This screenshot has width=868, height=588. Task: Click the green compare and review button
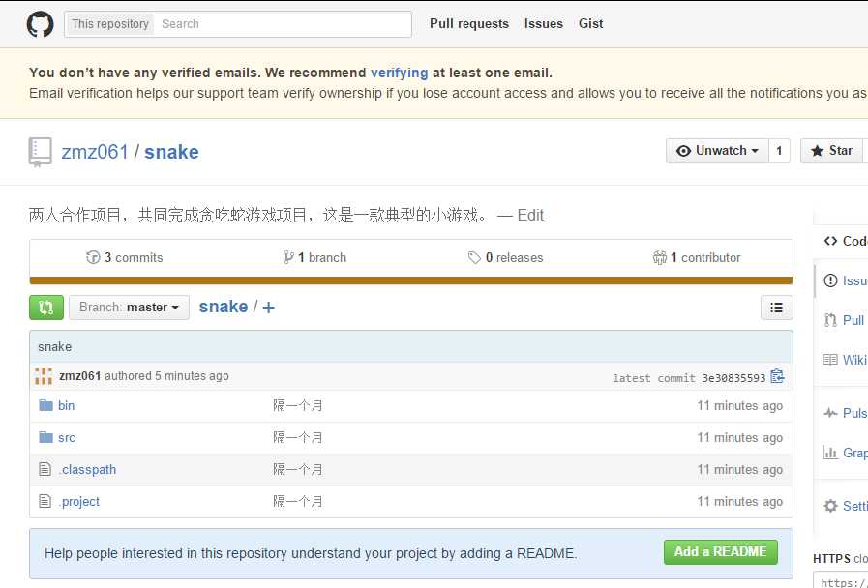pyautogui.click(x=46, y=307)
